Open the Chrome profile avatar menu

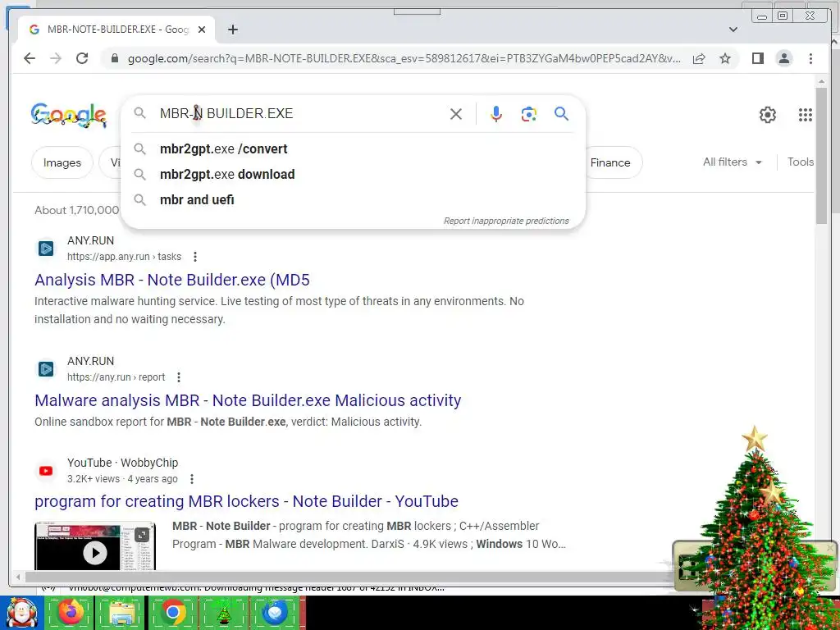click(783, 58)
